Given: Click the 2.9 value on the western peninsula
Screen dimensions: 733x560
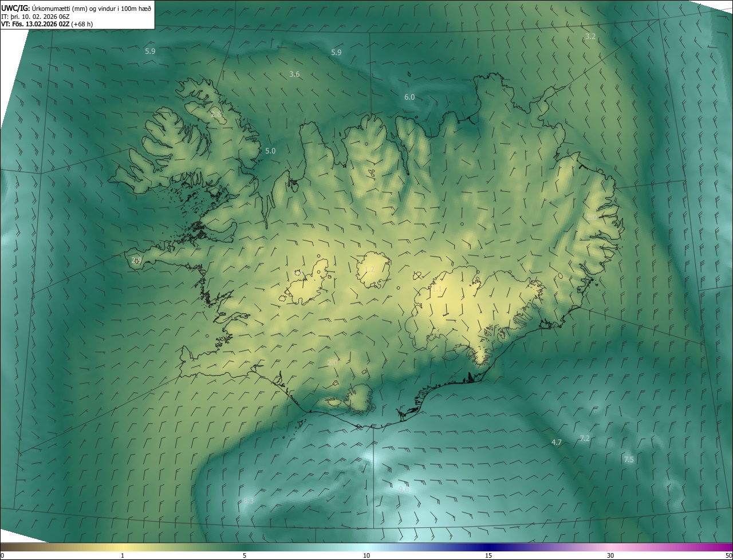Looking at the screenshot, I should pos(136,260).
